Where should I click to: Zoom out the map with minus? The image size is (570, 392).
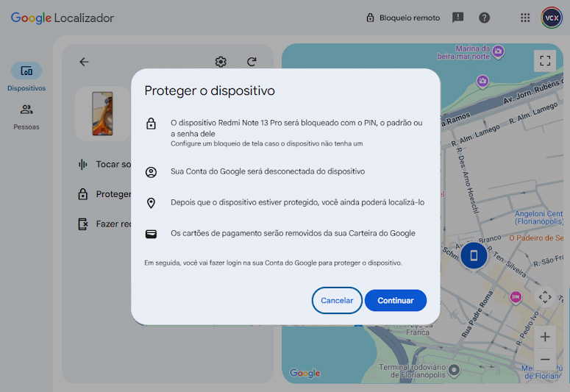pyautogui.click(x=545, y=360)
